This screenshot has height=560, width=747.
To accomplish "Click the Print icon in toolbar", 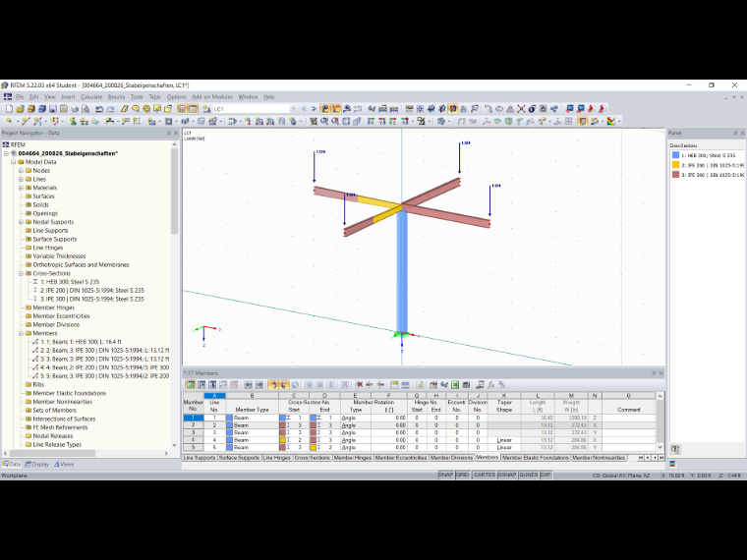I will 75,109.
